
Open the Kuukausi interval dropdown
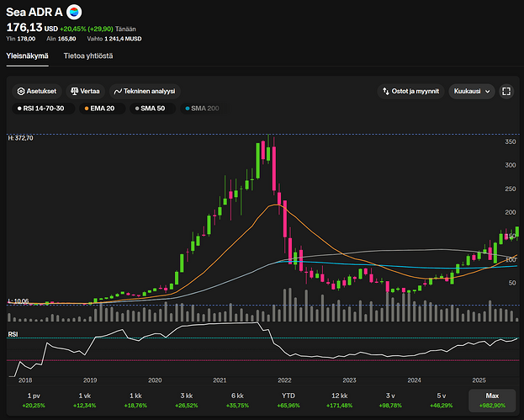(471, 91)
